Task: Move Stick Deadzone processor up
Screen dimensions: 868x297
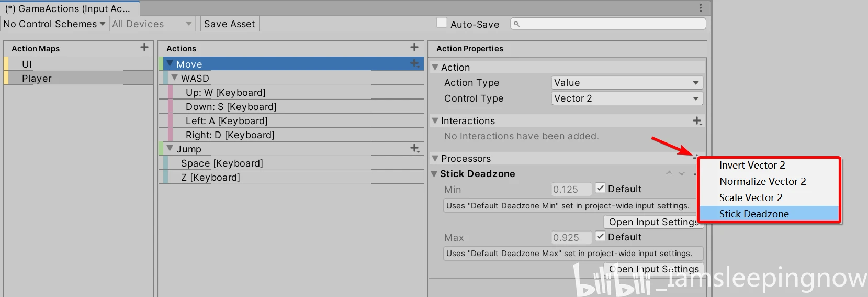Action: coord(669,173)
